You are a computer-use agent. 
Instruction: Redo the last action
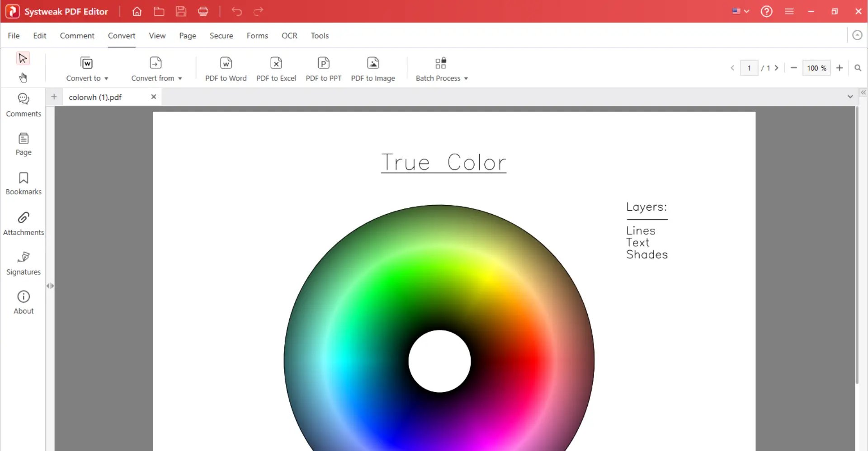(258, 11)
